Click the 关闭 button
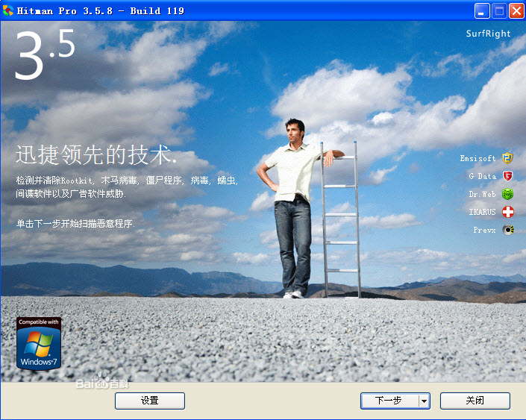Viewport: 526px width, 420px height. coord(475,401)
